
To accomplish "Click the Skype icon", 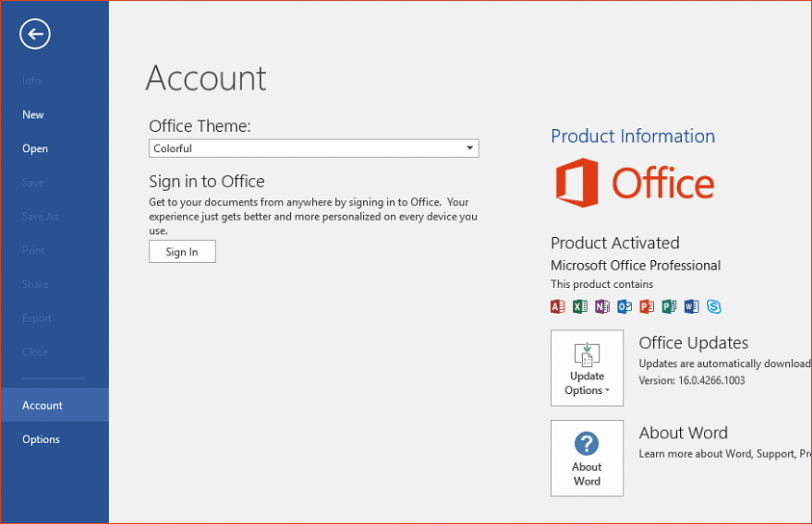I will (x=714, y=307).
